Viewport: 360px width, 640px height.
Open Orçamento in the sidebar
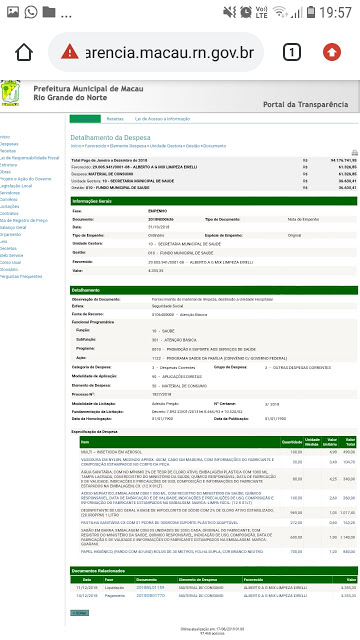11,234
